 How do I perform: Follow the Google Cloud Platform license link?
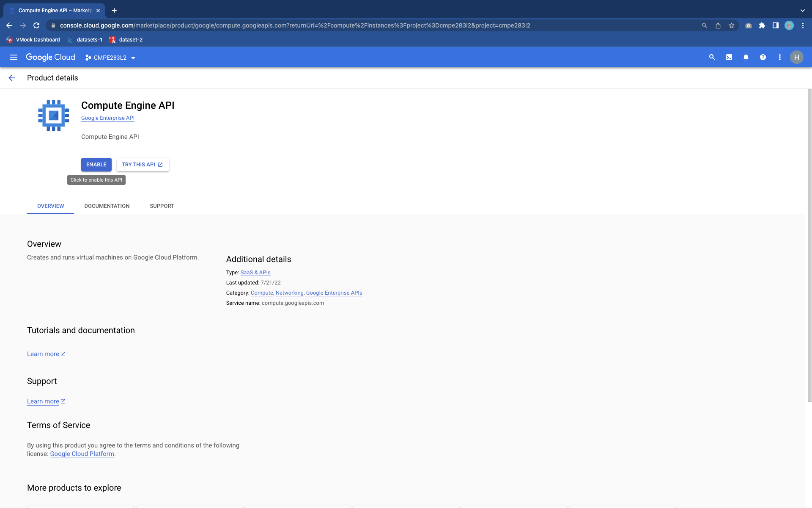pyautogui.click(x=82, y=453)
